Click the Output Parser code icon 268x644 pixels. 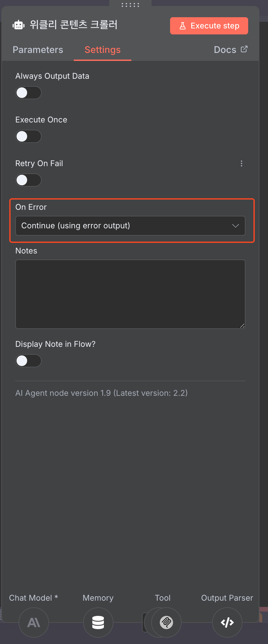point(227,622)
